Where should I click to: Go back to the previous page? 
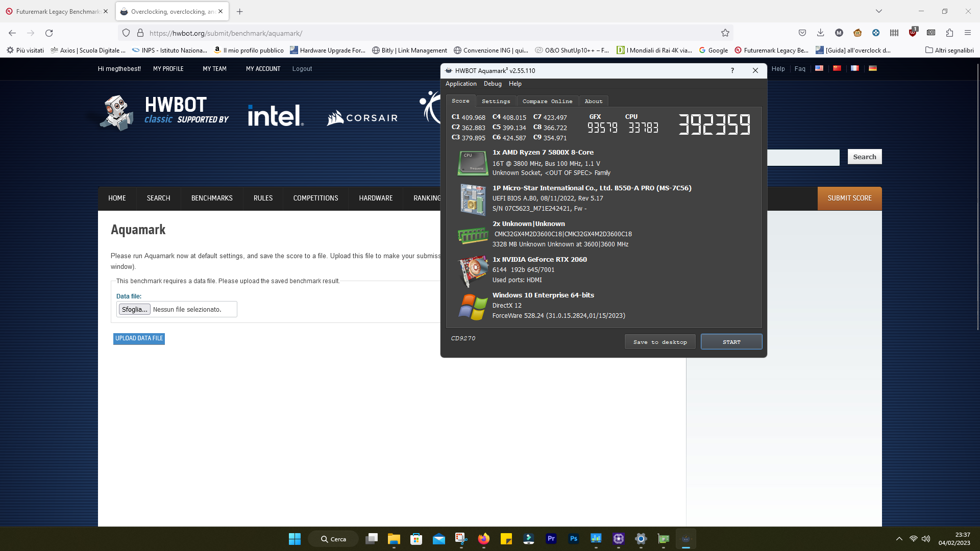[x=12, y=33]
